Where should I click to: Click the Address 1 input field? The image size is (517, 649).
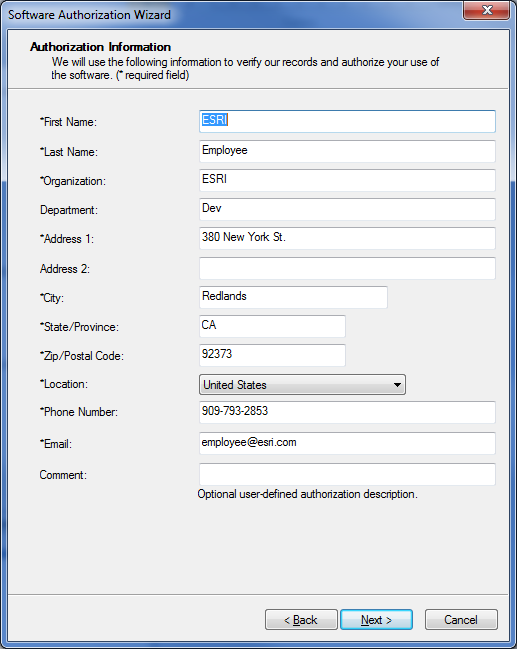[347, 238]
